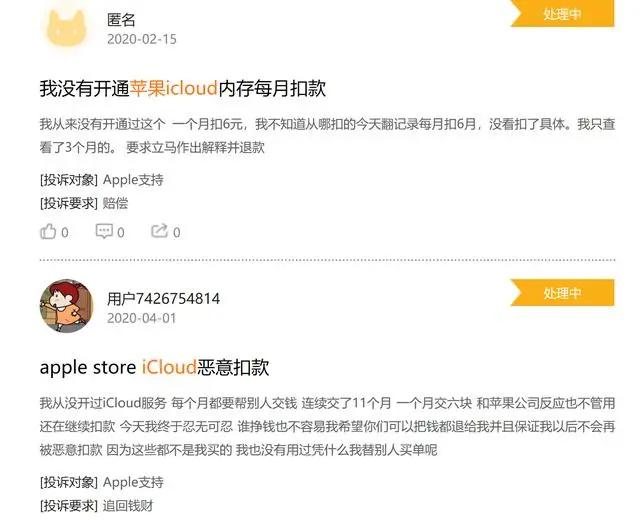Click the 匿名 username

click(121, 20)
